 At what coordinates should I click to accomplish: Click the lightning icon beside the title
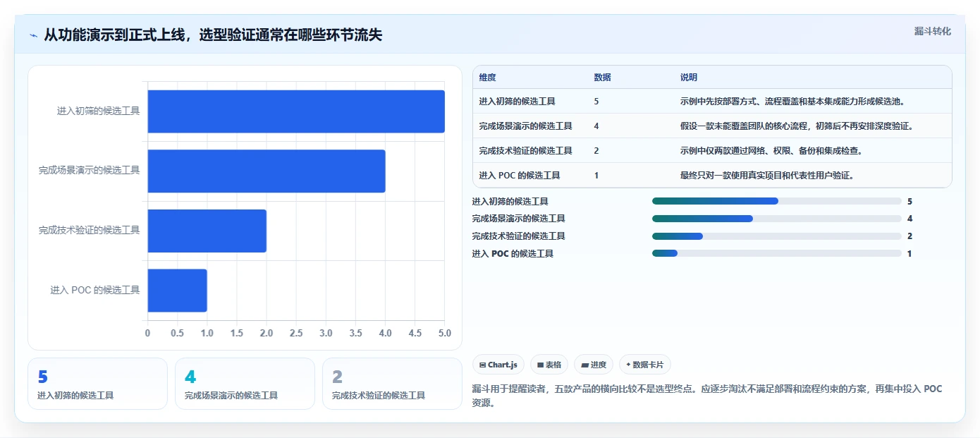34,35
